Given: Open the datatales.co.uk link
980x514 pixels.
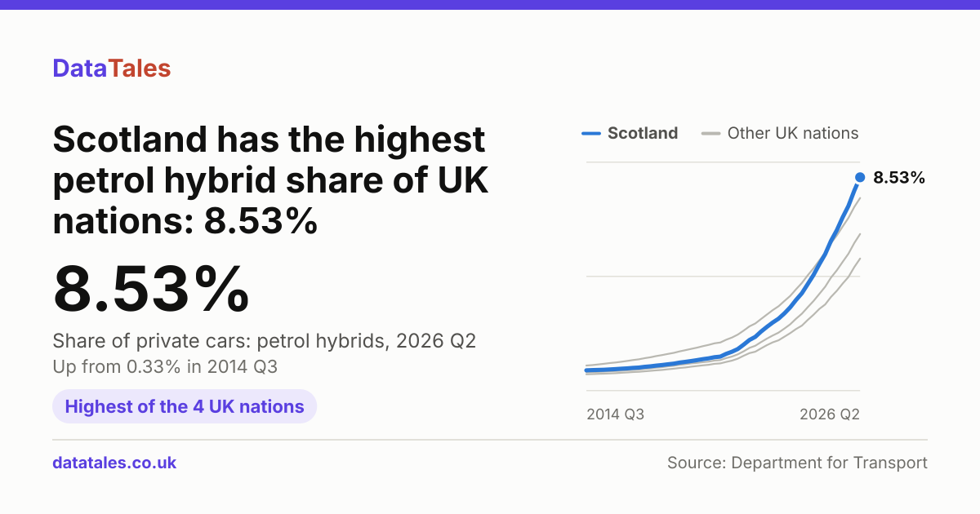Looking at the screenshot, I should coord(114,463).
